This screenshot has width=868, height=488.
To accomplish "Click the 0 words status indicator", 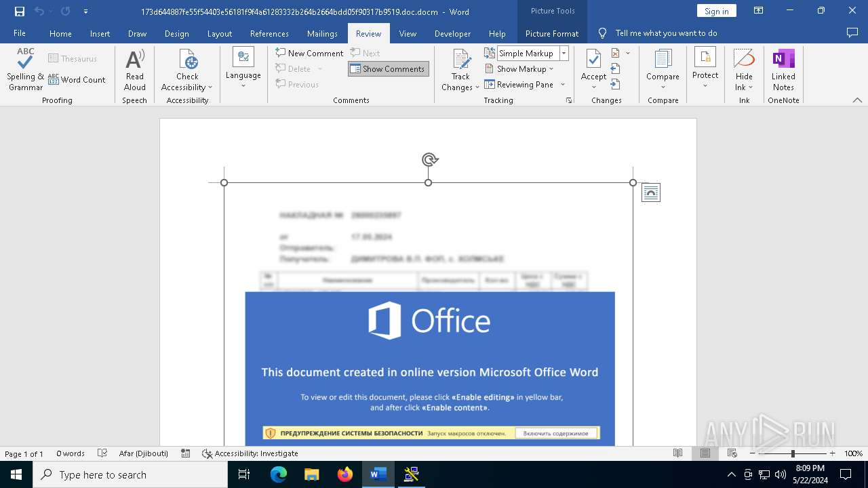I will point(71,453).
